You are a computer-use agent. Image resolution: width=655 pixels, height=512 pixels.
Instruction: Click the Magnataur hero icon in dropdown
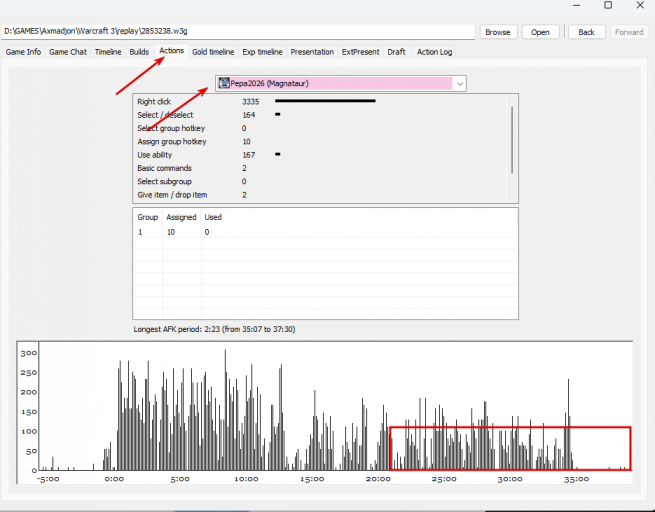(224, 83)
